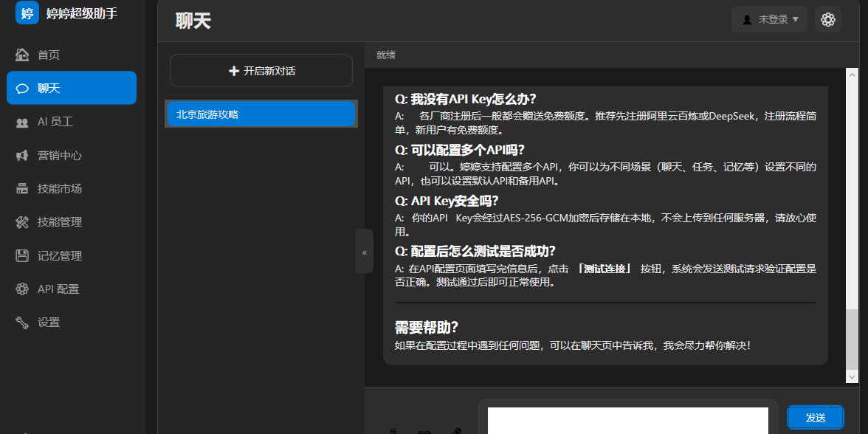Open the AI 员工 page
The image size is (868, 434).
click(72, 122)
